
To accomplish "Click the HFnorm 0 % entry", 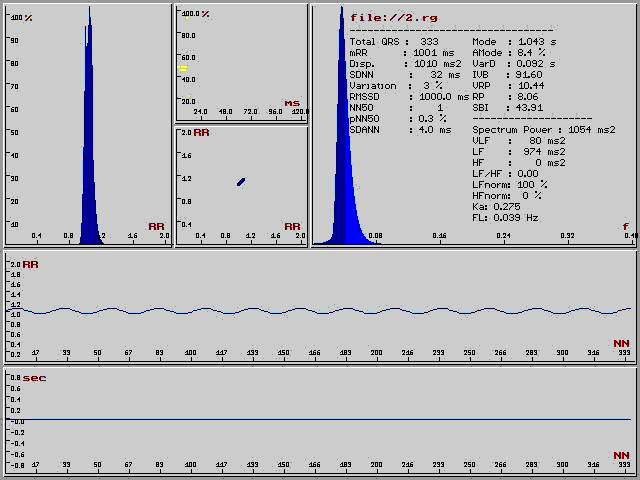I will point(506,195).
